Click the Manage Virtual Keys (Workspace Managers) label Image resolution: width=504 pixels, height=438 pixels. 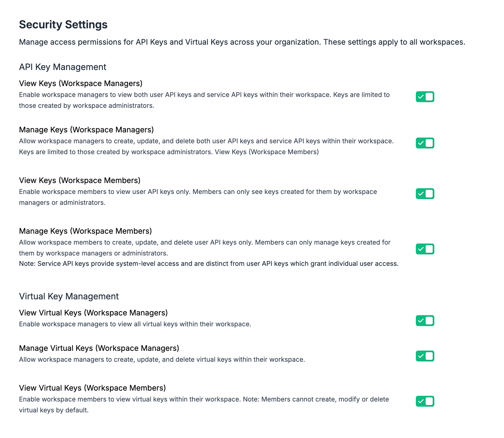(x=99, y=348)
